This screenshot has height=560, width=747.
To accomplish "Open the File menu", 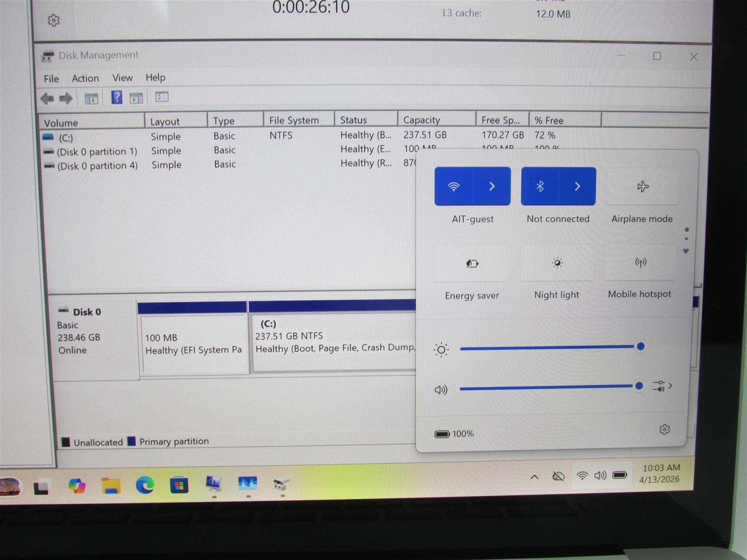I will coord(51,79).
